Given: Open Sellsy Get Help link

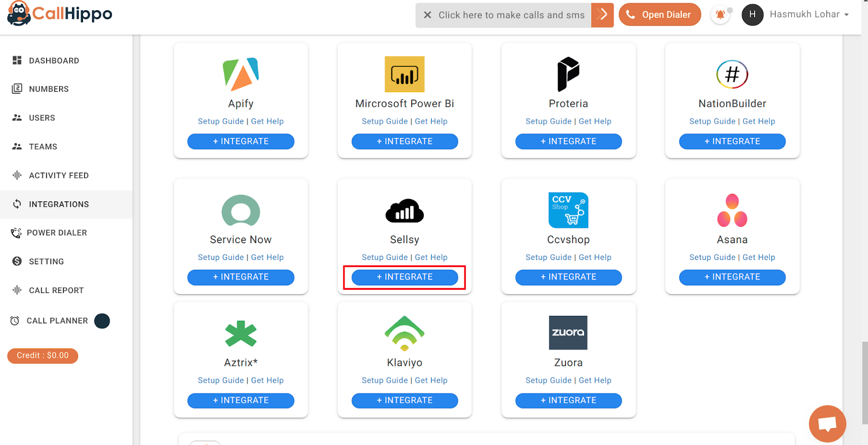Looking at the screenshot, I should (x=431, y=257).
